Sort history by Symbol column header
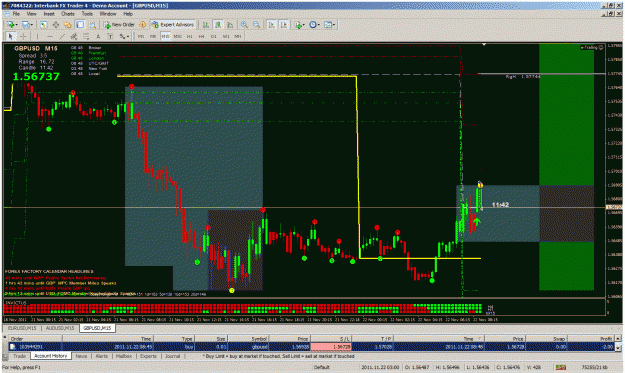The width and height of the screenshot is (625, 373). click(248, 339)
